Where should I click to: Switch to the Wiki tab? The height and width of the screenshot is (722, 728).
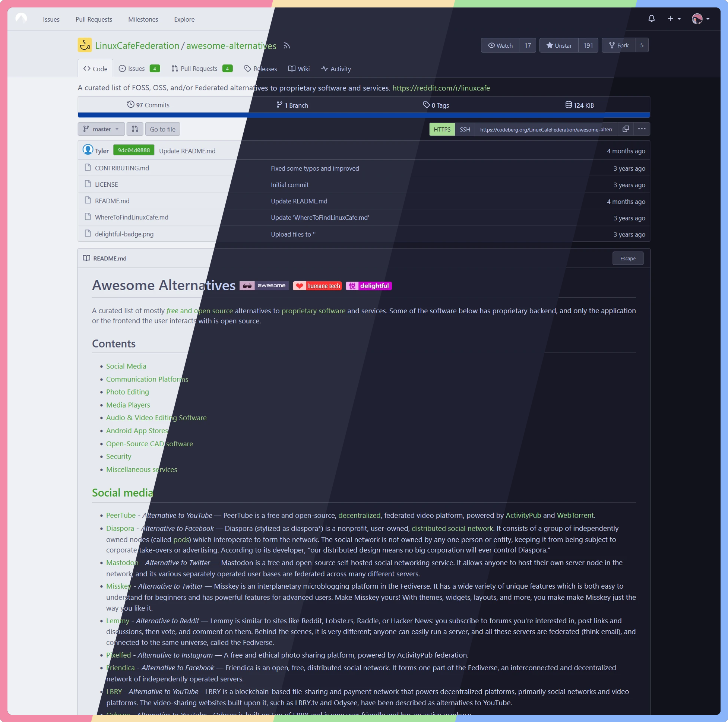pyautogui.click(x=299, y=69)
